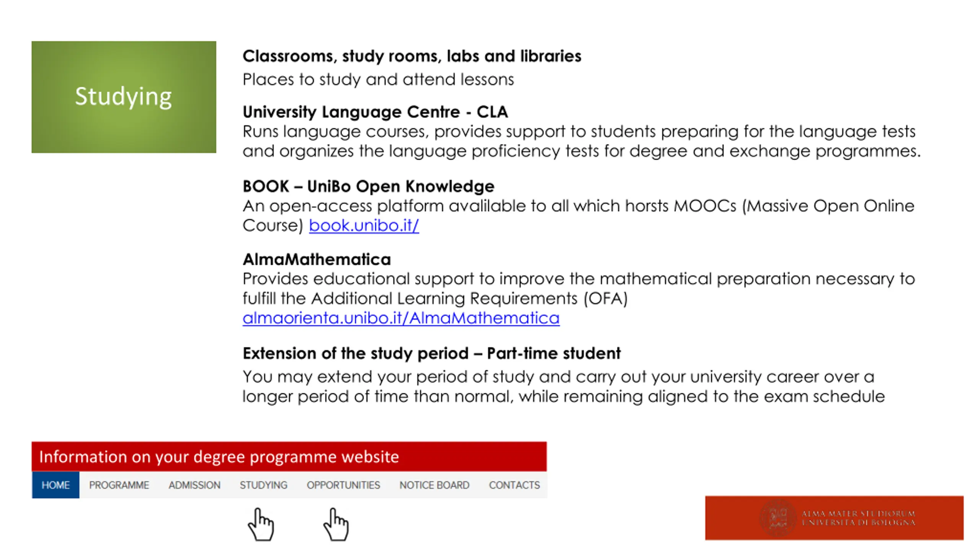980x551 pixels.
Task: Click the BOOK – UniBo Open Knowledge heading
Action: [x=369, y=186]
